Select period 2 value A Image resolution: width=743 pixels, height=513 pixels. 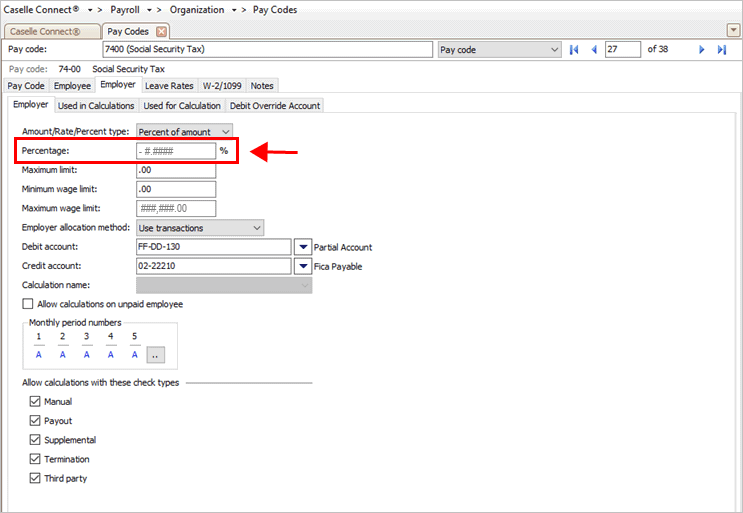pyautogui.click(x=63, y=355)
